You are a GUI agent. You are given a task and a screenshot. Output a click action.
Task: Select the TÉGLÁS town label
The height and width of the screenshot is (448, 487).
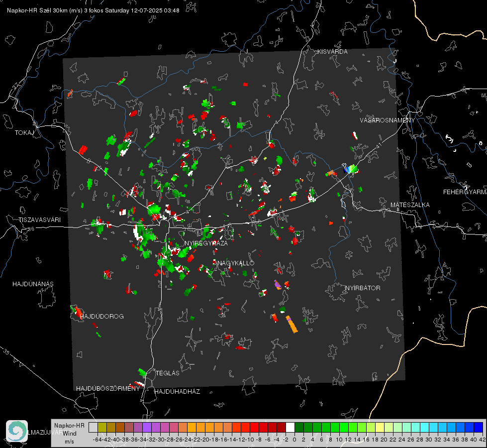tap(168, 373)
